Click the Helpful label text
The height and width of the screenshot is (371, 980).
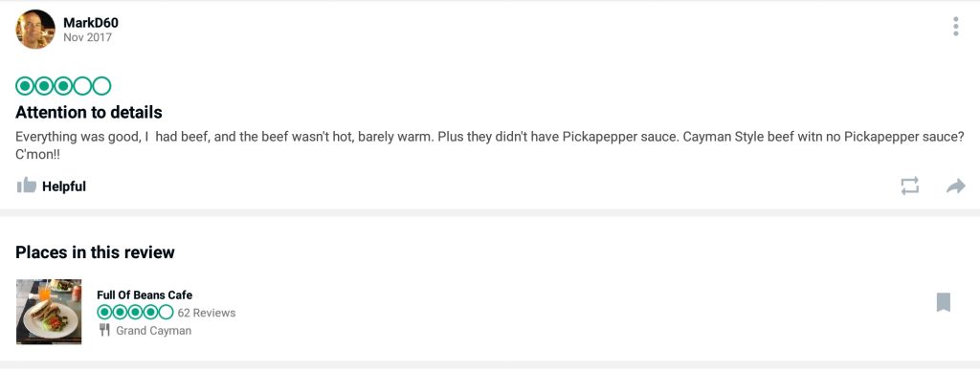[x=64, y=186]
